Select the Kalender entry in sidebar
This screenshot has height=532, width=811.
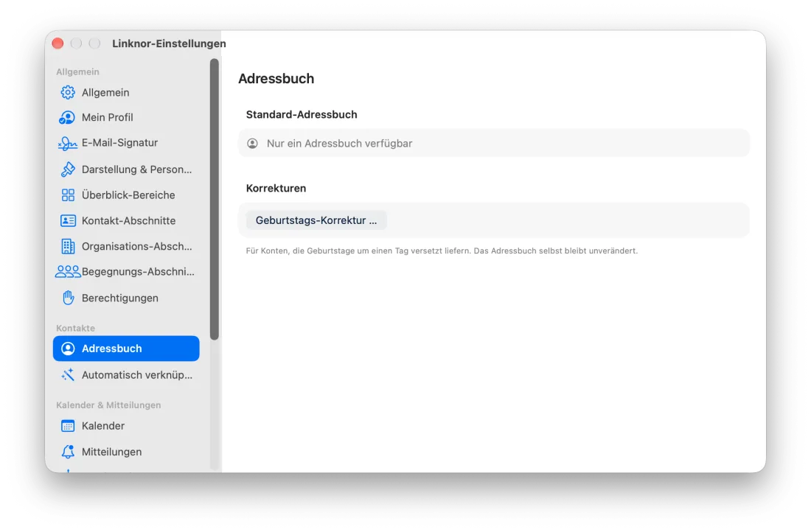[126, 426]
